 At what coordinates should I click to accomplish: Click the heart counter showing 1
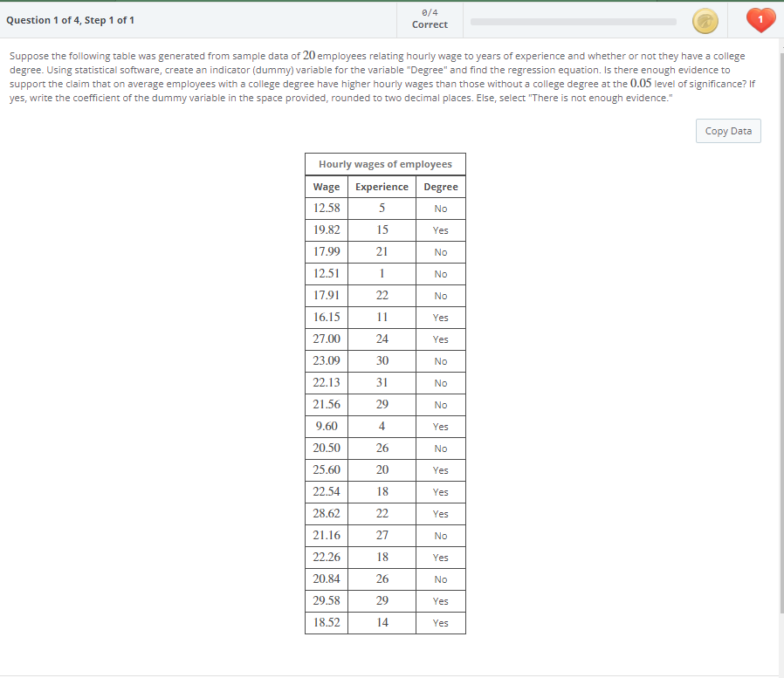coord(760,19)
